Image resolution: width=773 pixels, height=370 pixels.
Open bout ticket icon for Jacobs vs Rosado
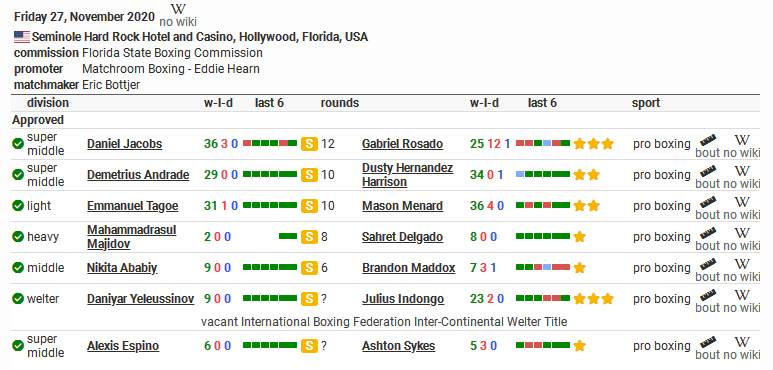coord(708,140)
